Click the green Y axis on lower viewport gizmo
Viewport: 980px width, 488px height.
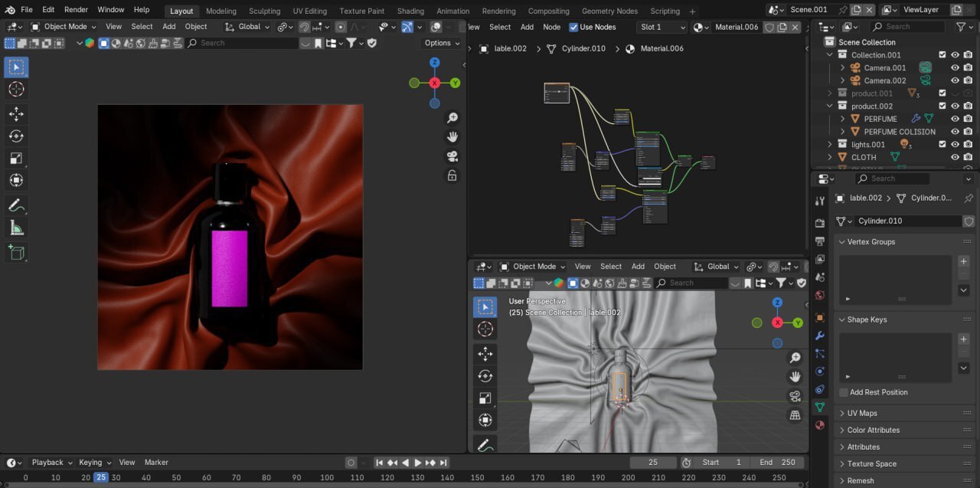(798, 323)
